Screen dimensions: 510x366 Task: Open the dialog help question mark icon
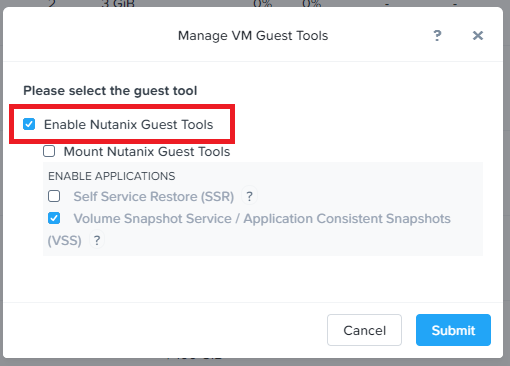click(437, 35)
